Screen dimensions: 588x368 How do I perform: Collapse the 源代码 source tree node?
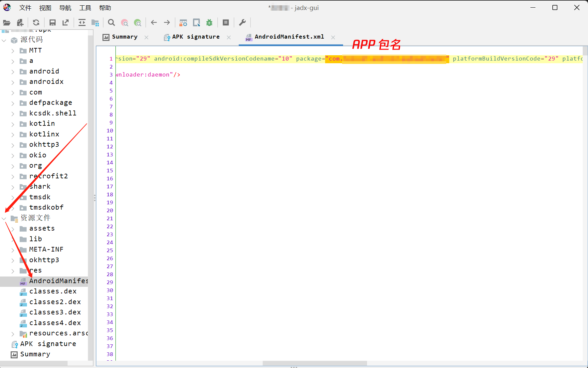tap(4, 40)
